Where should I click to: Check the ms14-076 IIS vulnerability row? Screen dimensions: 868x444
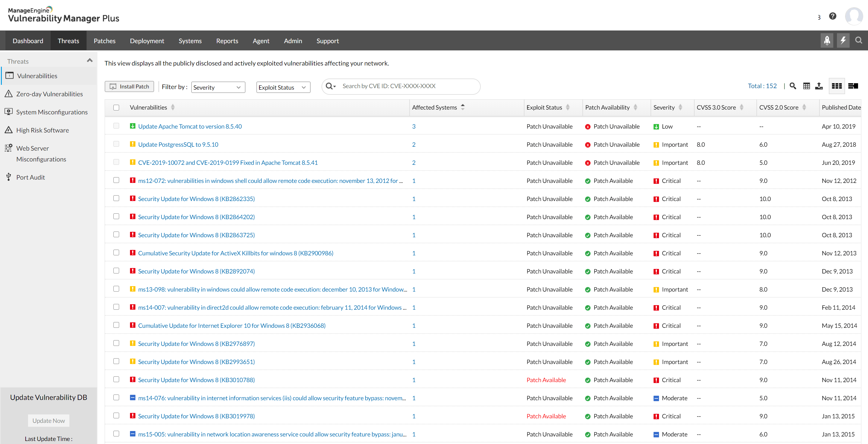click(x=116, y=397)
